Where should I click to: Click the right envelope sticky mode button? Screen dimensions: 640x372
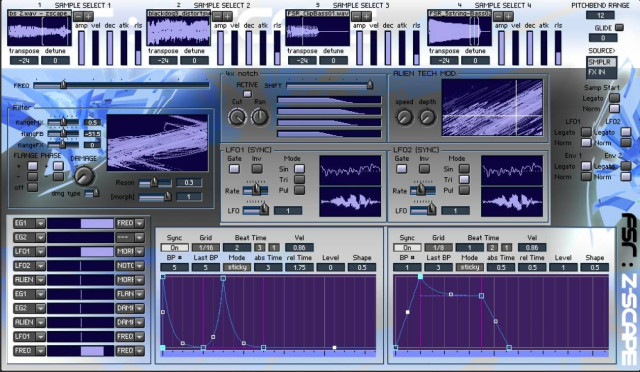tap(470, 267)
